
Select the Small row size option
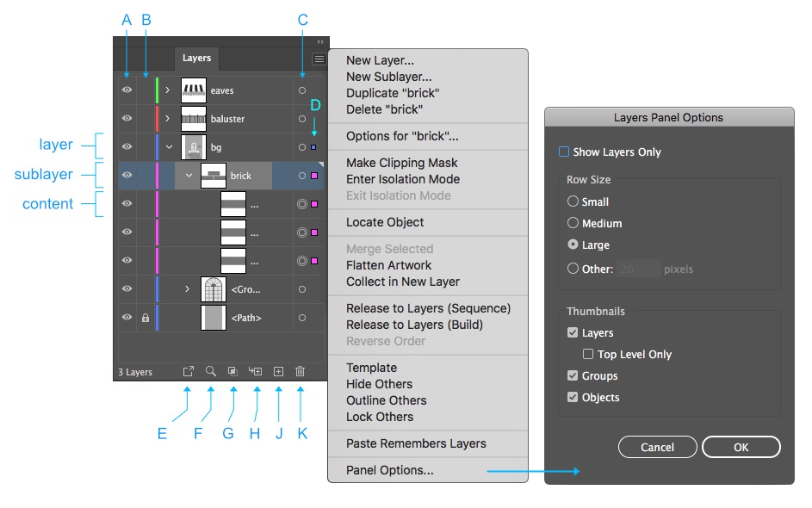[573, 201]
